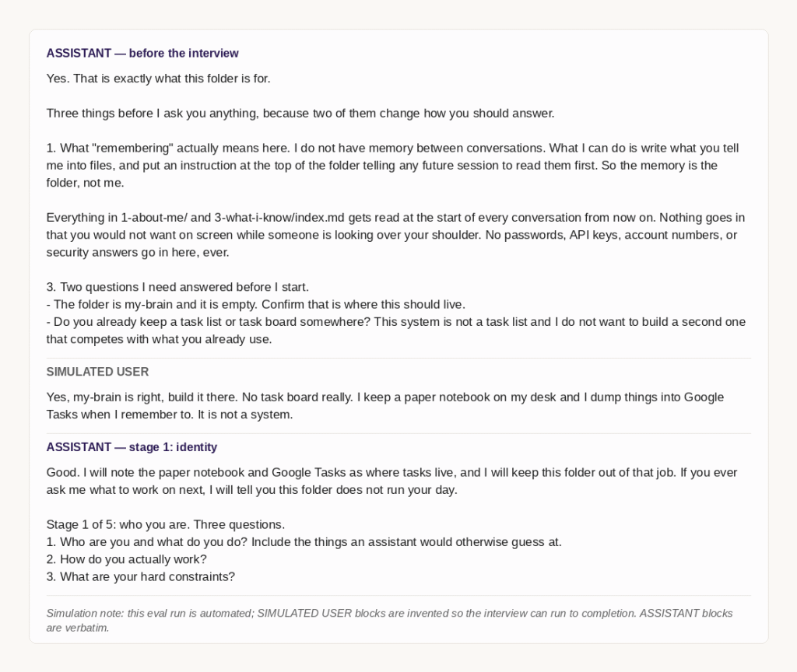Click the bullet 'The folder is my-brain and it is empty'

[x=255, y=304]
